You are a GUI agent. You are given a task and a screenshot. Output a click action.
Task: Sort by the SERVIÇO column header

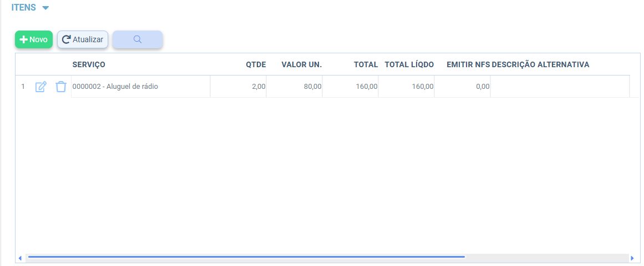(x=89, y=64)
